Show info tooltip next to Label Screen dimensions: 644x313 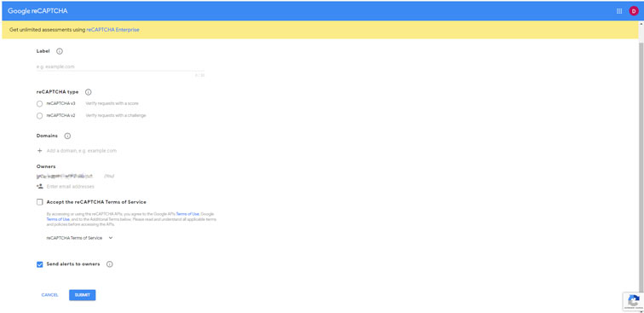[60, 51]
